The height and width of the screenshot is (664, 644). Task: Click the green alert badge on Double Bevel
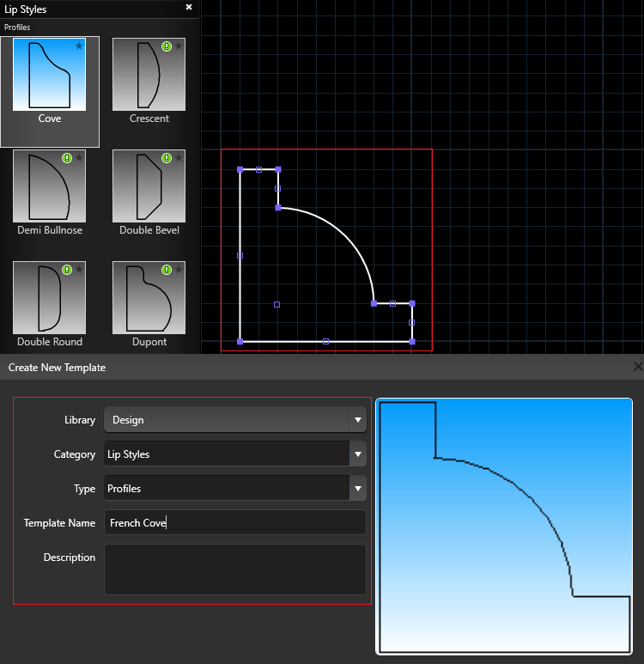click(x=167, y=158)
